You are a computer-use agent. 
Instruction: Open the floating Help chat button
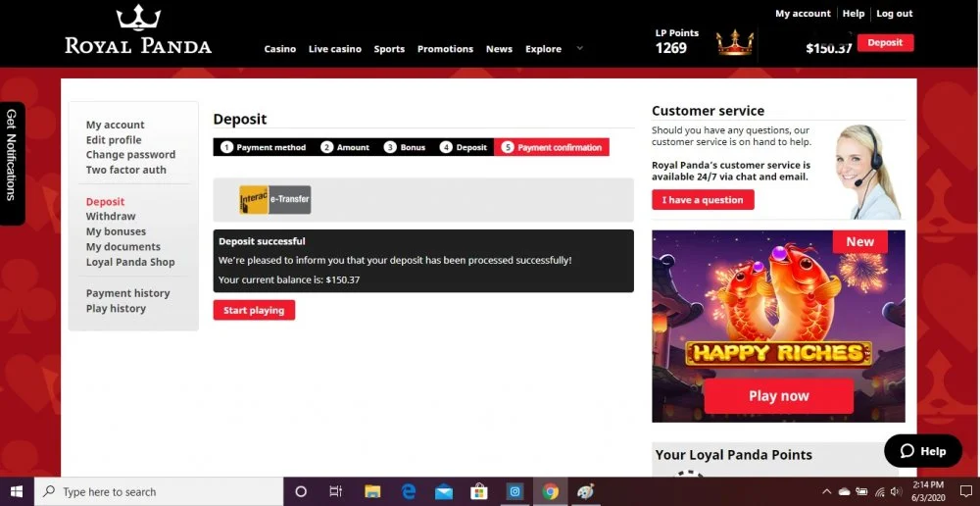(923, 451)
